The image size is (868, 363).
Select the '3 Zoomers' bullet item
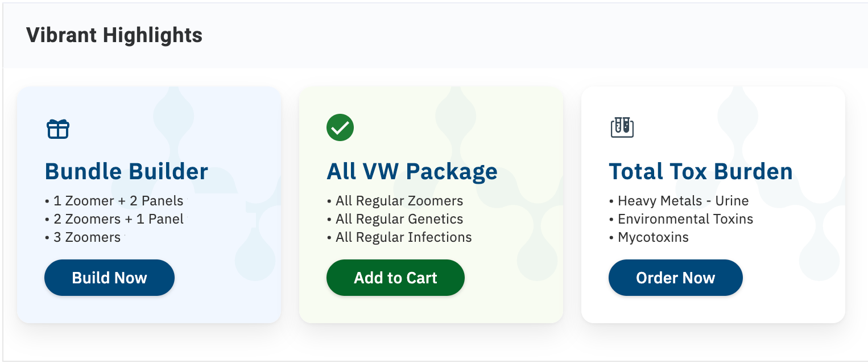(86, 237)
